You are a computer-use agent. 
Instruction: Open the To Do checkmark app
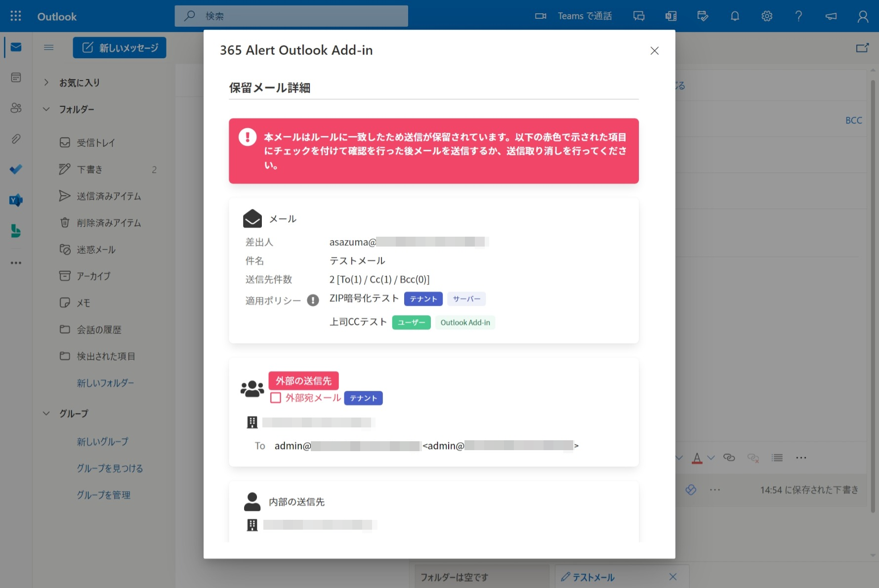tap(16, 169)
